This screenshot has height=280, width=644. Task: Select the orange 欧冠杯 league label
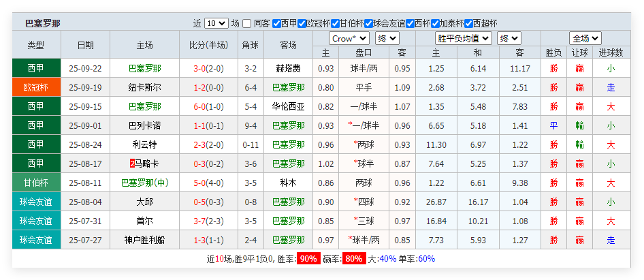point(35,87)
